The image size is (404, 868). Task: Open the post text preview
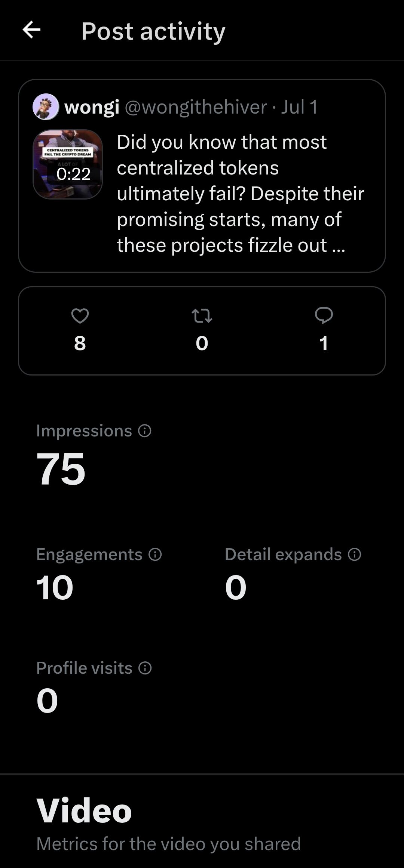(240, 194)
